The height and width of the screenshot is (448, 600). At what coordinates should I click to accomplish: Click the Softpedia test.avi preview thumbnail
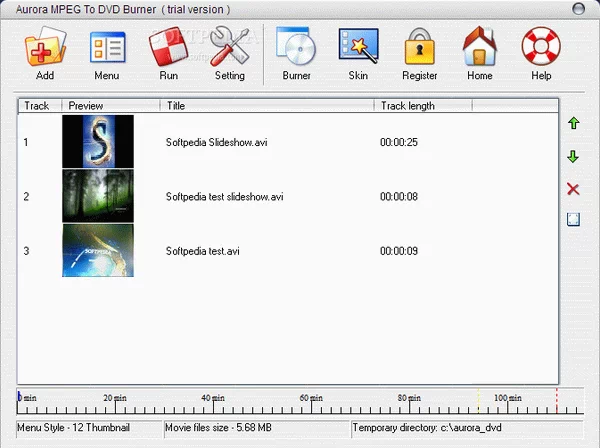click(x=97, y=249)
